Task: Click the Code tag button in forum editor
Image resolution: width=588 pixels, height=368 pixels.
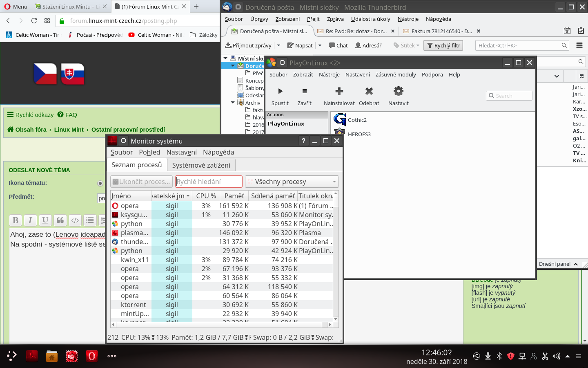Action: pos(75,220)
